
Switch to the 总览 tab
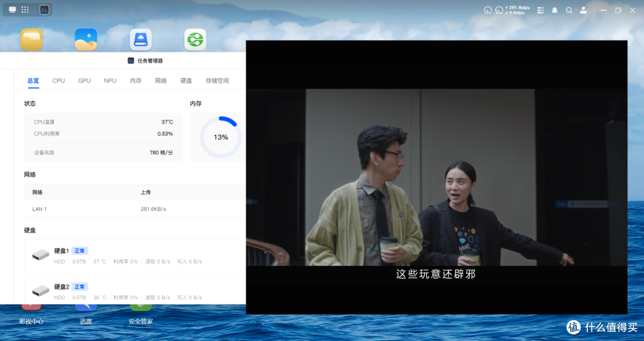(x=33, y=80)
